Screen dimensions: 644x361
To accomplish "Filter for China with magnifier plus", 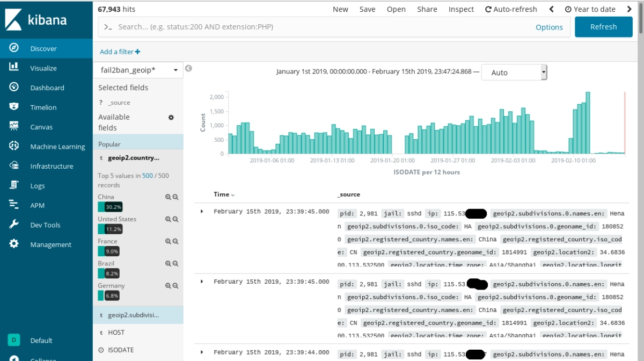I will [x=168, y=197].
